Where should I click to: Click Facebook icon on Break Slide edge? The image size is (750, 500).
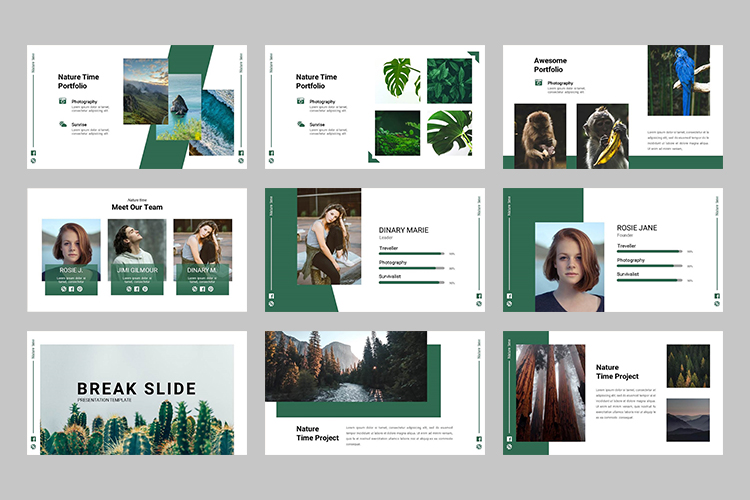click(x=33, y=439)
